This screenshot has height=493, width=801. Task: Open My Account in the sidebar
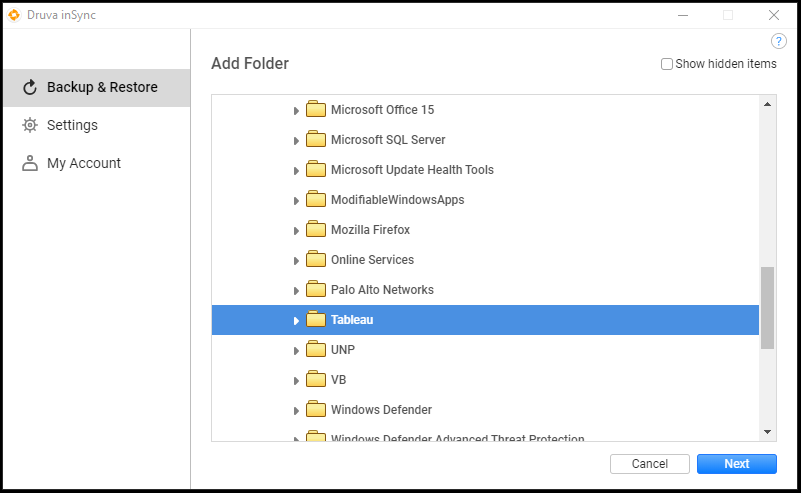coord(83,163)
